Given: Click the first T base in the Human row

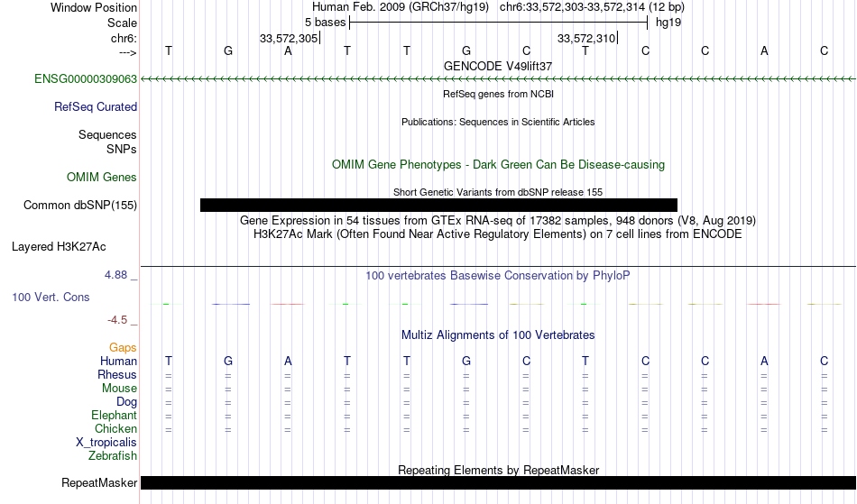Looking at the screenshot, I should coord(169,361).
